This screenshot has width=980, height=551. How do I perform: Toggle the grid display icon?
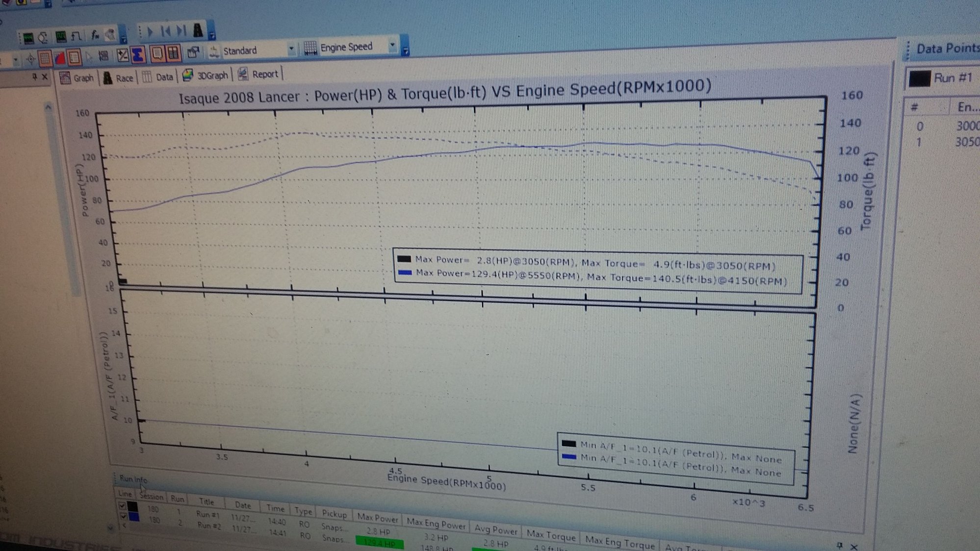[45, 58]
